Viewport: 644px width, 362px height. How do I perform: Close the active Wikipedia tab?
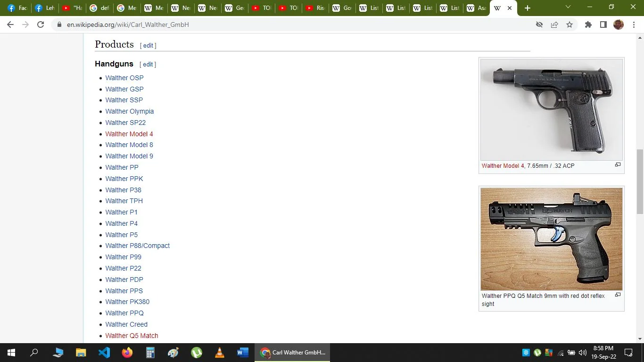tap(510, 8)
